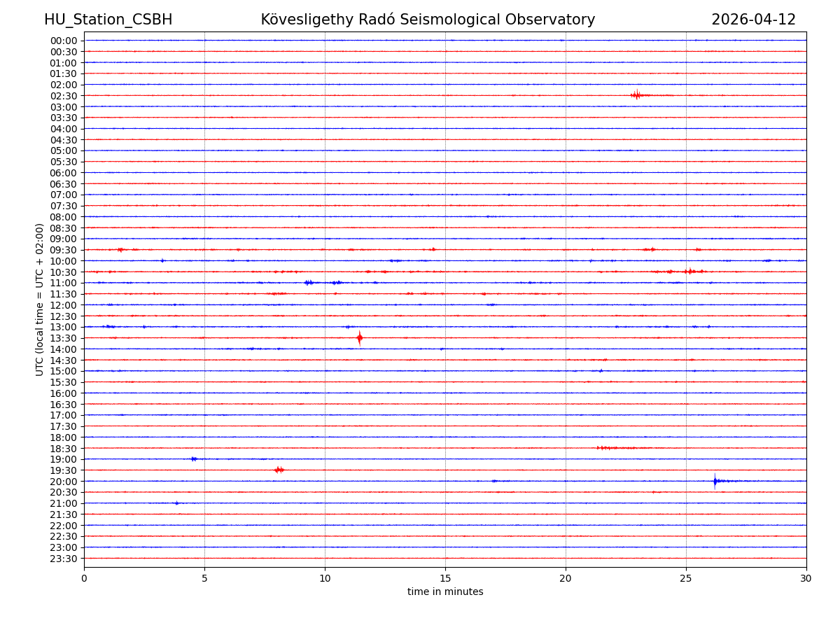
Task: Click the 06:00 y-axis time label
Action: pyautogui.click(x=64, y=173)
